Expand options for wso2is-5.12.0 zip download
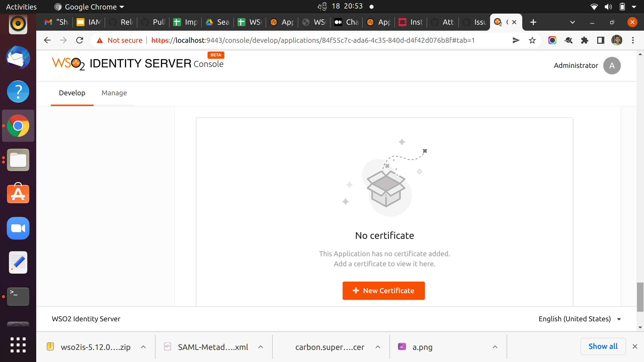 (x=143, y=347)
